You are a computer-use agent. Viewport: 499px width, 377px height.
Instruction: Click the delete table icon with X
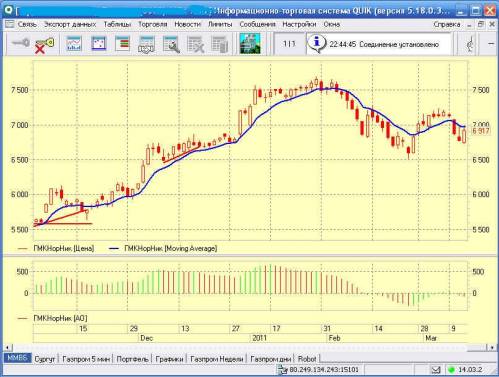195,44
